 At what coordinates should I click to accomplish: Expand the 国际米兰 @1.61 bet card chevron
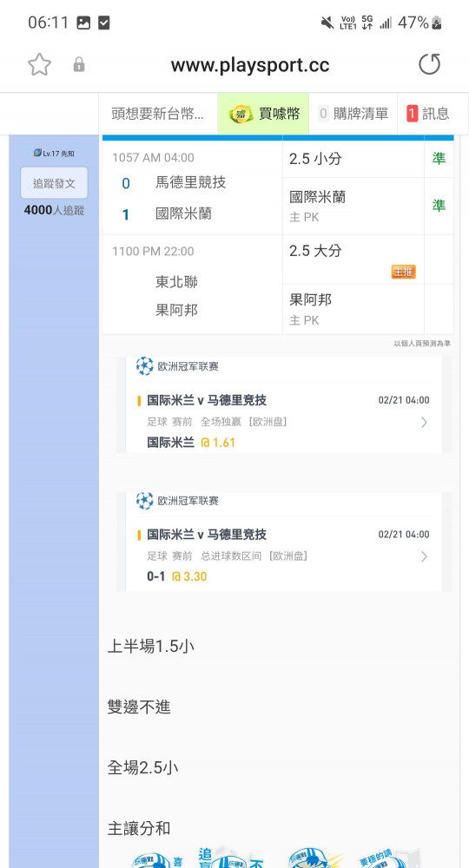(424, 423)
